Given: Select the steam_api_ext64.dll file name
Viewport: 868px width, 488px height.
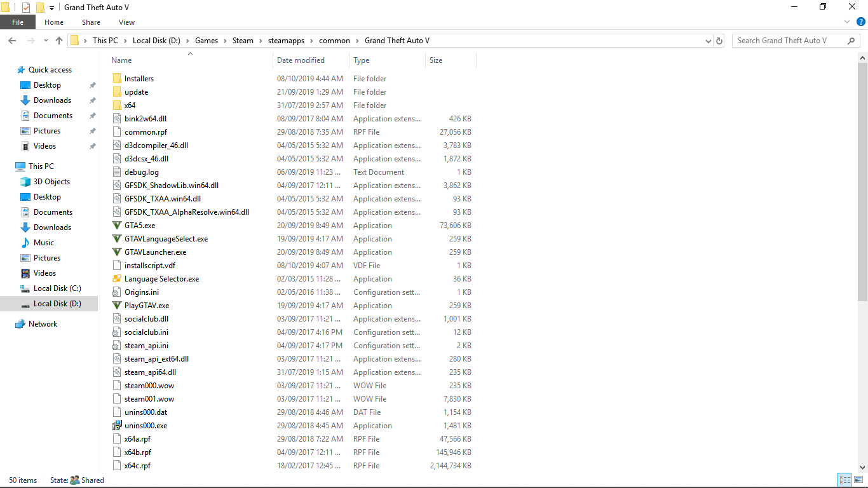Looking at the screenshot, I should click(x=156, y=359).
